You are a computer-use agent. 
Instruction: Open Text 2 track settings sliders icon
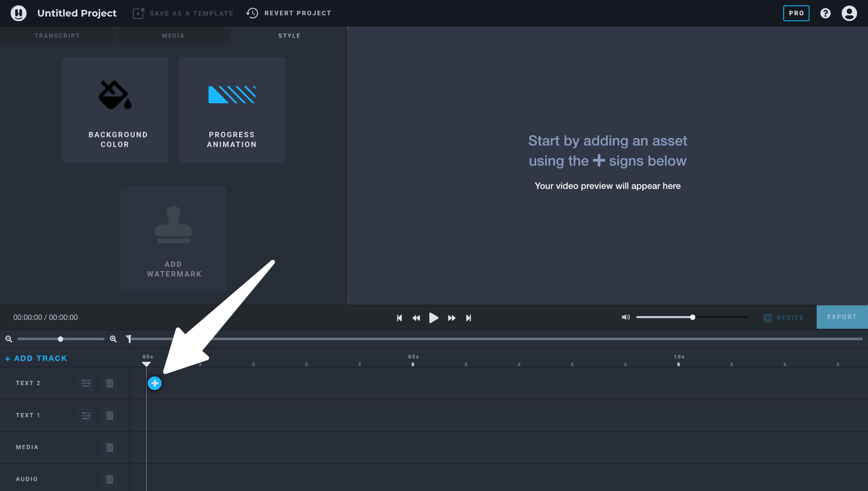[x=86, y=383]
